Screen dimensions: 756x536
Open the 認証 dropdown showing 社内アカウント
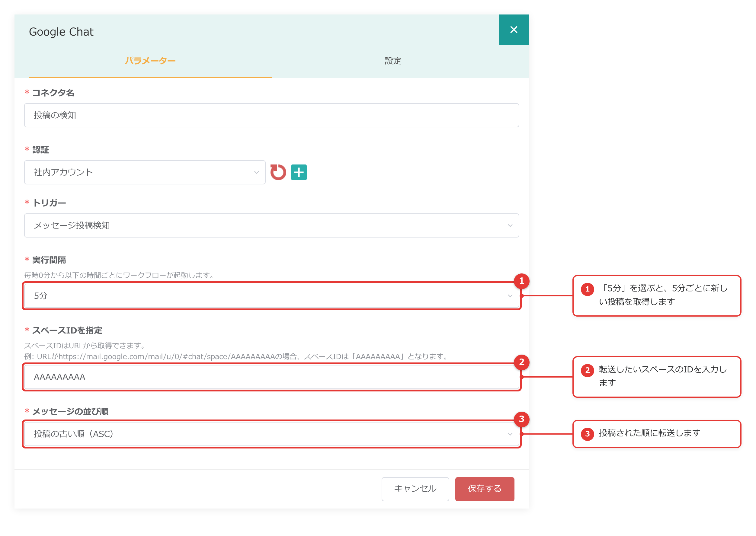(x=145, y=172)
